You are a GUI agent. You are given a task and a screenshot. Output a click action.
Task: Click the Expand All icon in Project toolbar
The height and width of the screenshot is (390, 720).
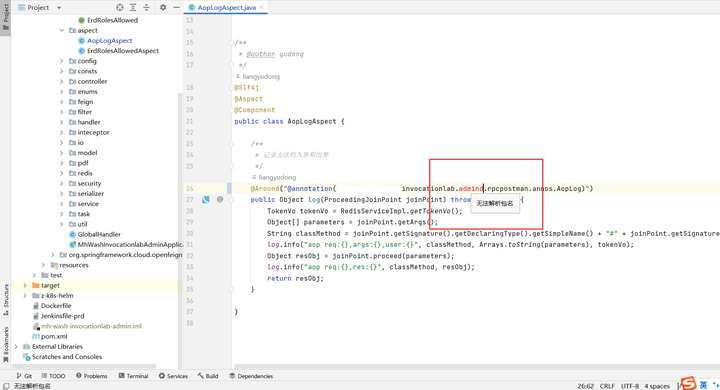coord(133,7)
